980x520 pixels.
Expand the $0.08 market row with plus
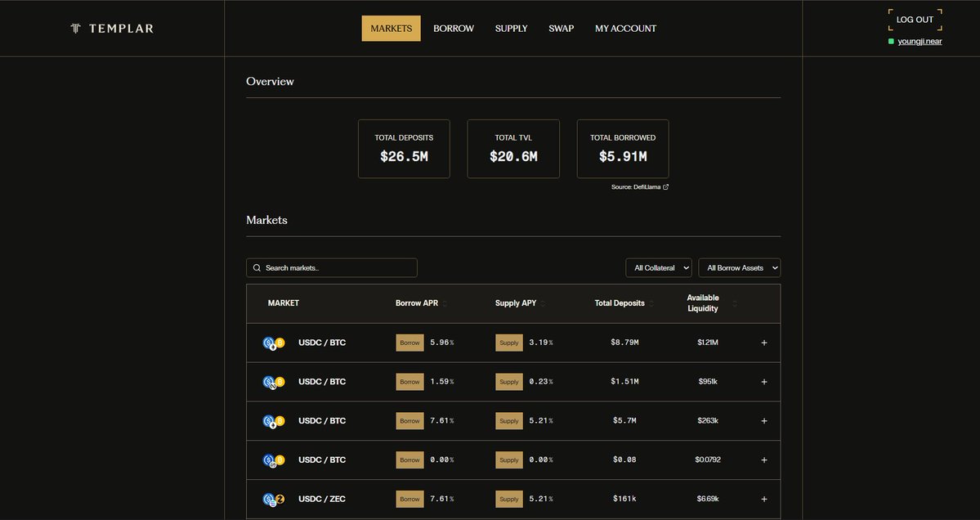coord(763,460)
